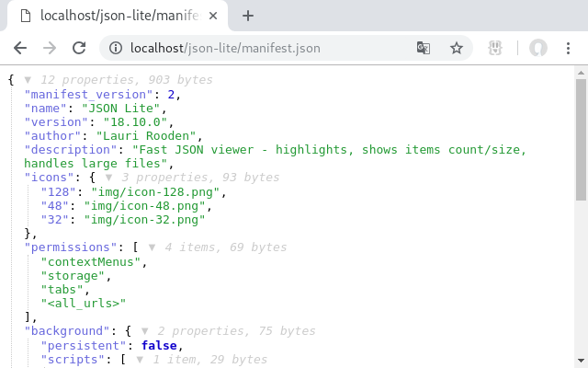
Task: Collapse the icons object triangle
Action: pyautogui.click(x=108, y=178)
